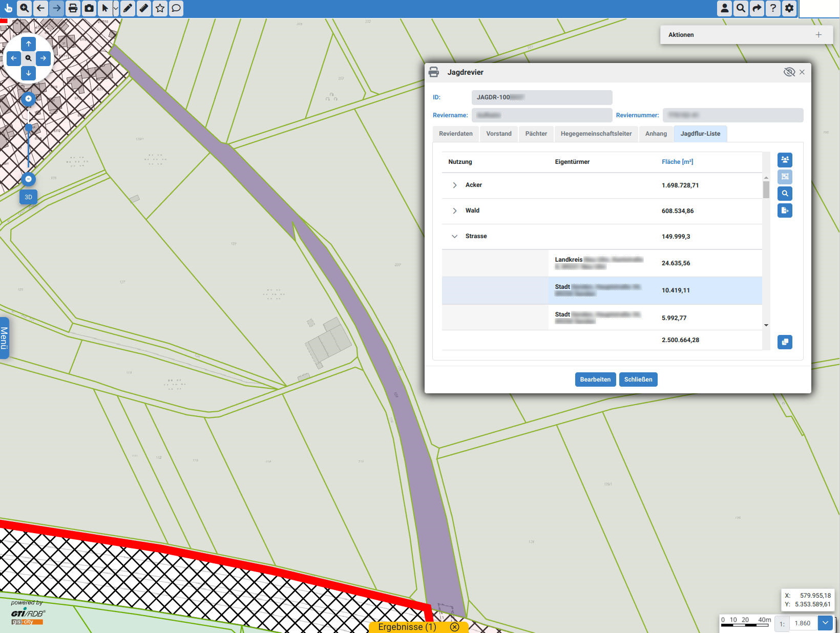Expand the Aktionen panel with plus
840x633 pixels.
[818, 35]
